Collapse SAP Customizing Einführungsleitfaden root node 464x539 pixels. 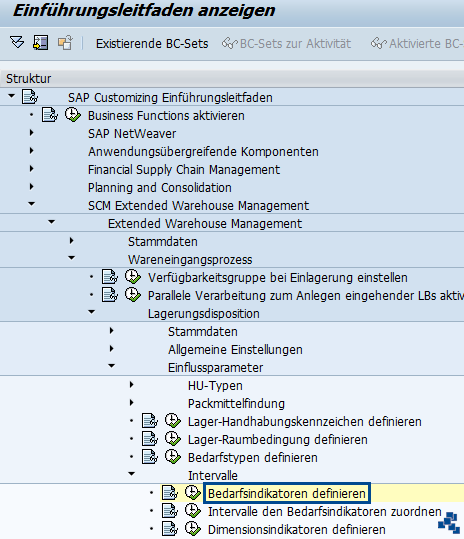(12, 96)
